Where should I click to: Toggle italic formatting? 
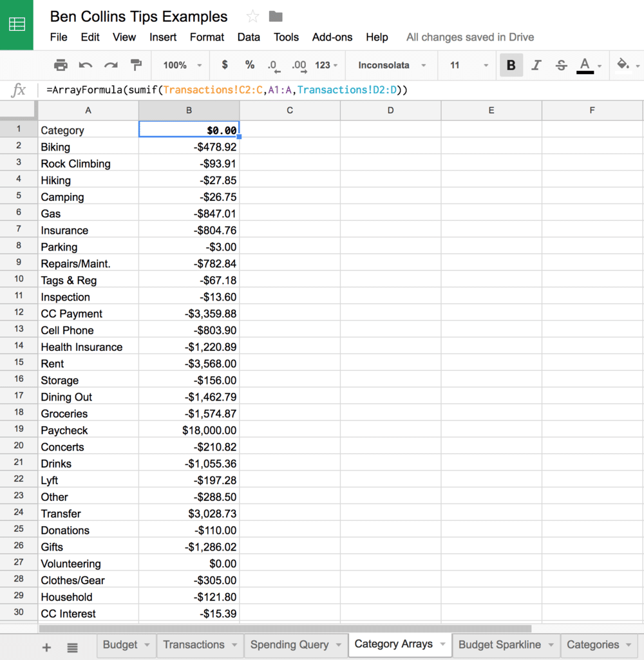(x=536, y=65)
